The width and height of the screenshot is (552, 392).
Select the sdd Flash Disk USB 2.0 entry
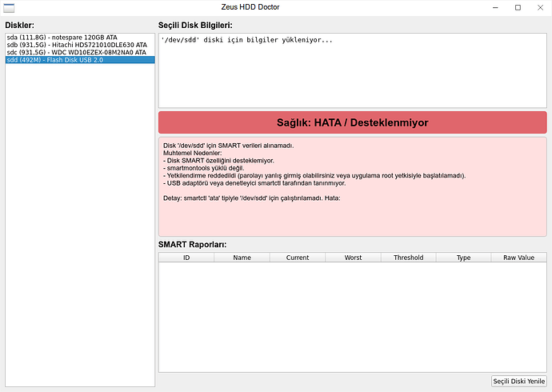pyautogui.click(x=80, y=60)
